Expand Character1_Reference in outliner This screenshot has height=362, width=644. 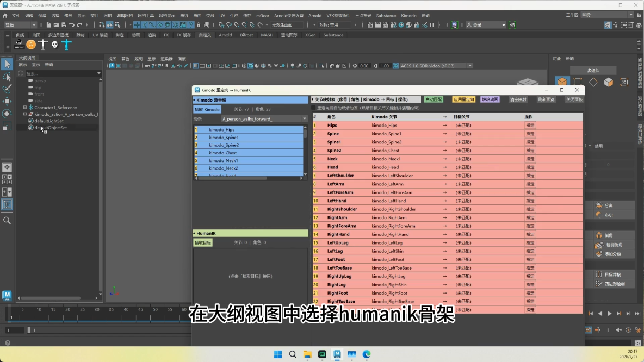click(25, 108)
